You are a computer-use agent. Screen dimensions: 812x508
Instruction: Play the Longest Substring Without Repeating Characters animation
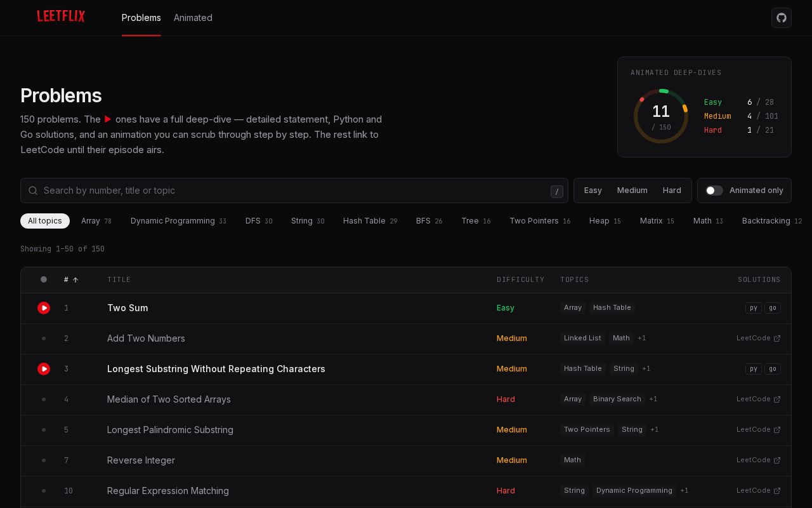[44, 369]
